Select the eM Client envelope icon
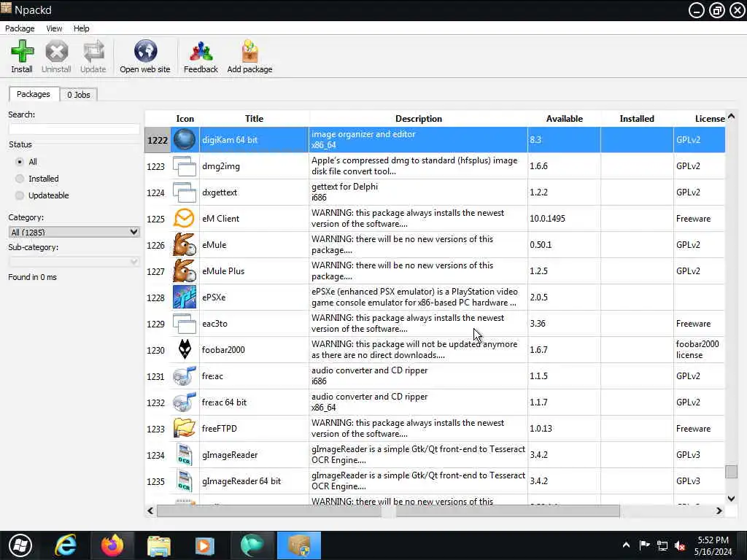The image size is (747, 560). point(185,219)
